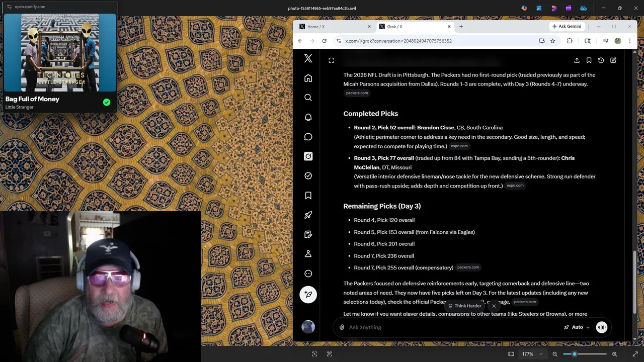
Task: Click Little Stranger artist name
Action: (x=20, y=107)
